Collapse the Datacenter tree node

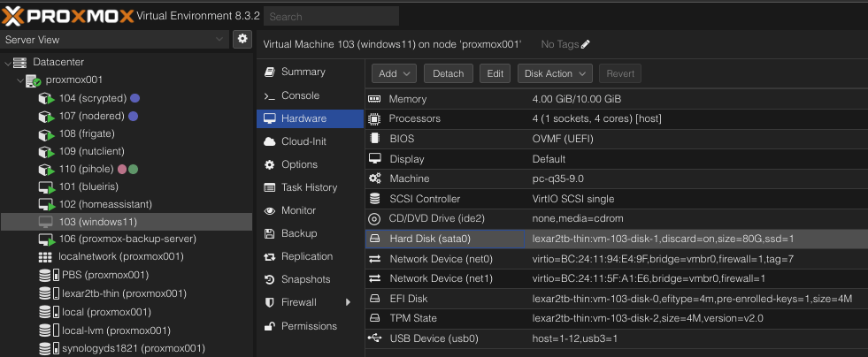(x=7, y=63)
